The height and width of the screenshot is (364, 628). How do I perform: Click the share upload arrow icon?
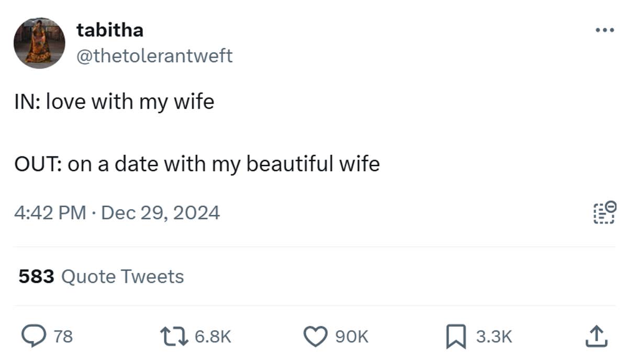click(x=596, y=336)
